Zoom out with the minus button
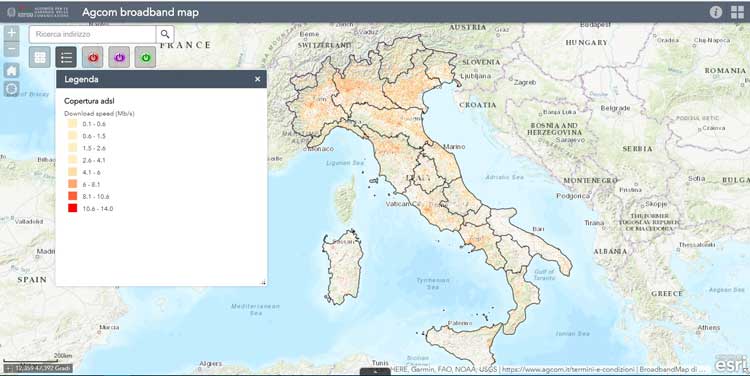 [x=11, y=49]
